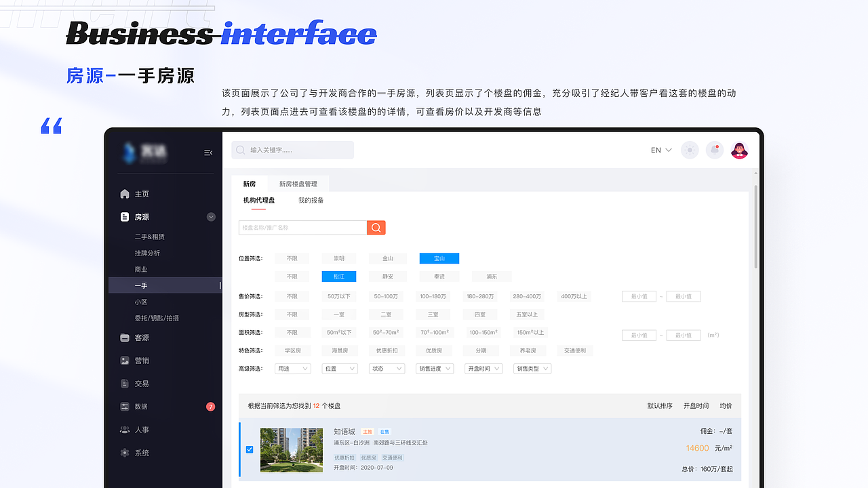Screen dimensions: 868x488
Task: Select the 海景房 feature filter
Action: [340, 350]
